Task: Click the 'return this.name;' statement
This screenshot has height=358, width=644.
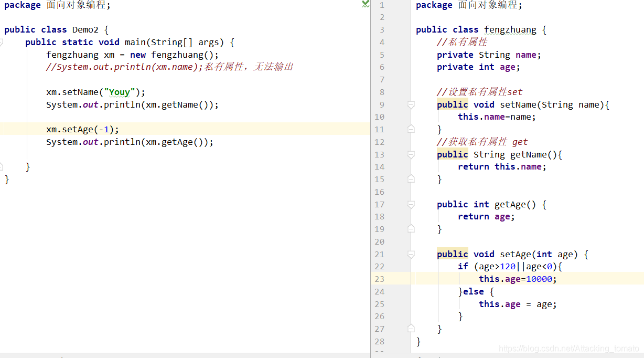Action: click(502, 167)
